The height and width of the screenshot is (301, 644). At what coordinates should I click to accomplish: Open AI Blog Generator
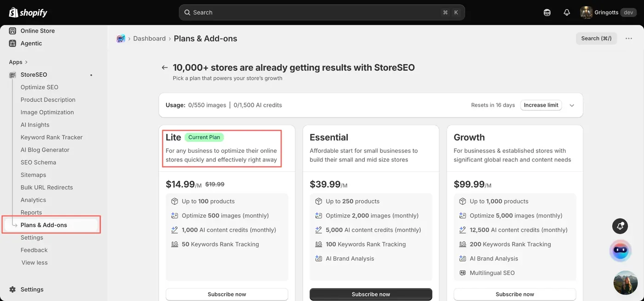tap(45, 150)
